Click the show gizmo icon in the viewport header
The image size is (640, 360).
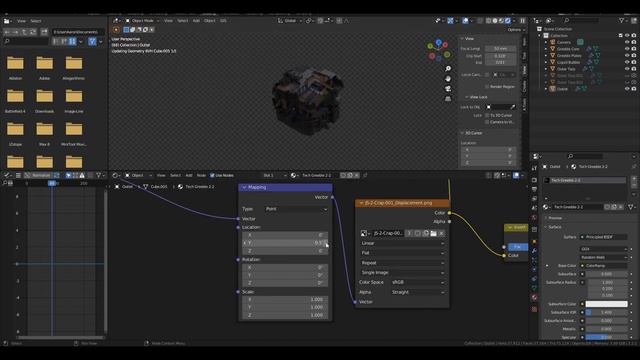450,21
